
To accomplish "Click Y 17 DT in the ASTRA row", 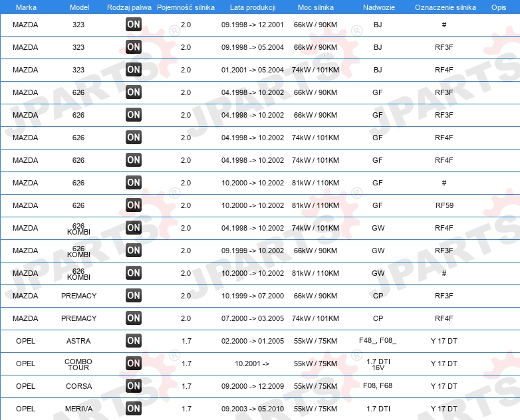I will [444, 341].
